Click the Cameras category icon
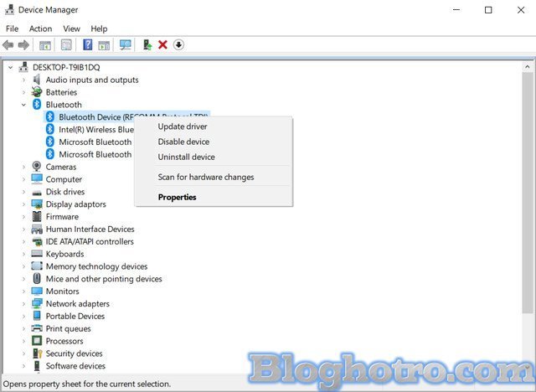 coord(37,167)
